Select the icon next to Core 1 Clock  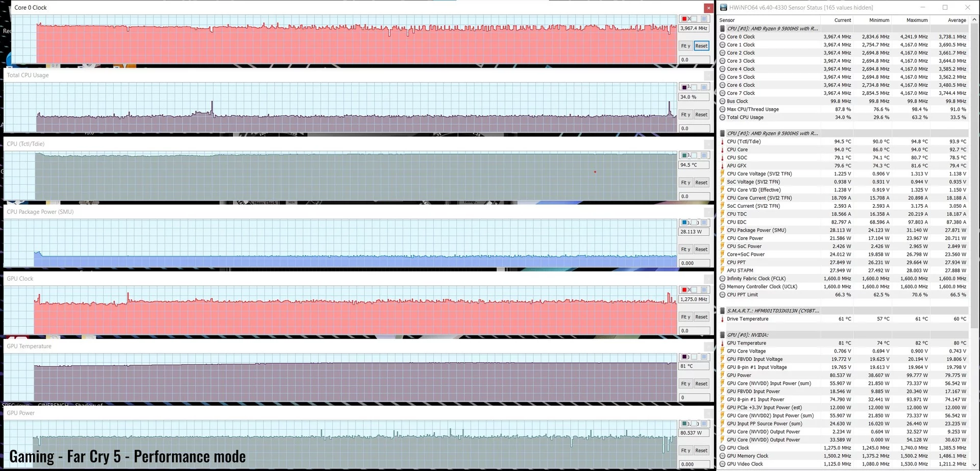(x=722, y=45)
